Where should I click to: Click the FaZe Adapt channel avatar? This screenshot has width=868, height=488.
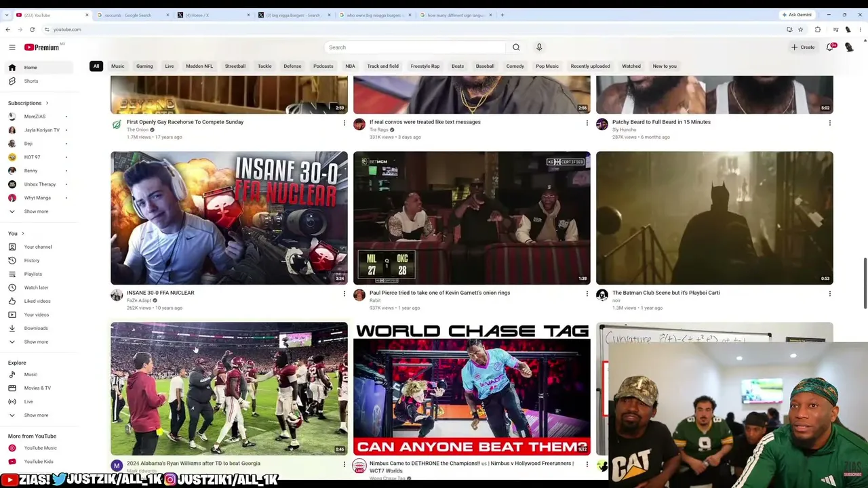tap(117, 295)
